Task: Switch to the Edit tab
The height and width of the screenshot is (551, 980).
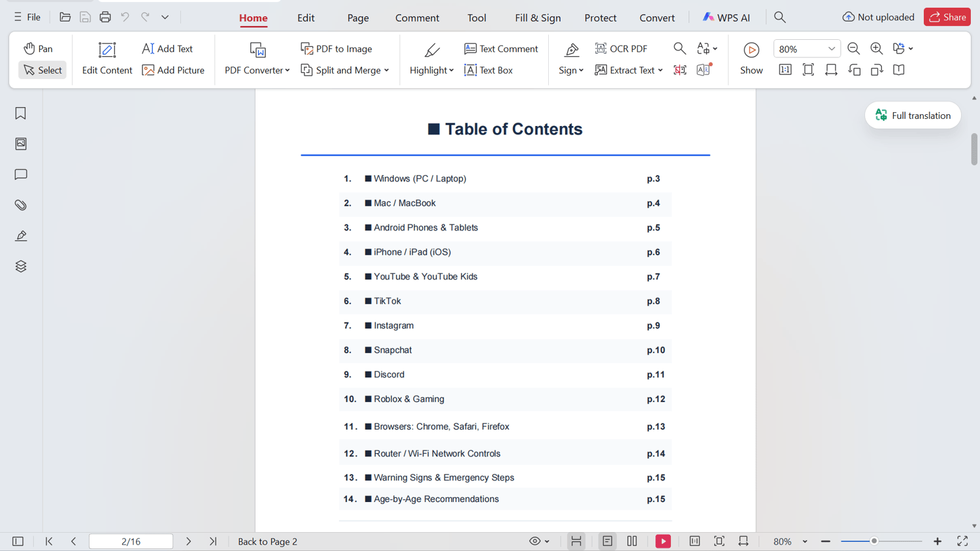Action: pos(306,18)
